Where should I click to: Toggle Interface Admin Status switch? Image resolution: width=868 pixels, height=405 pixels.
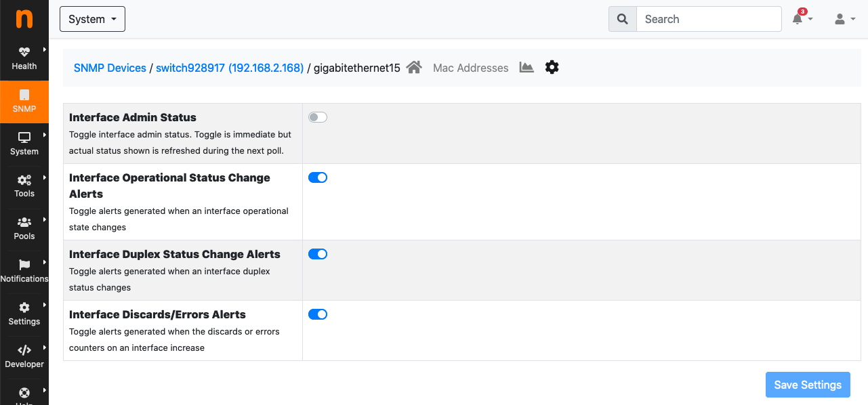pos(318,117)
